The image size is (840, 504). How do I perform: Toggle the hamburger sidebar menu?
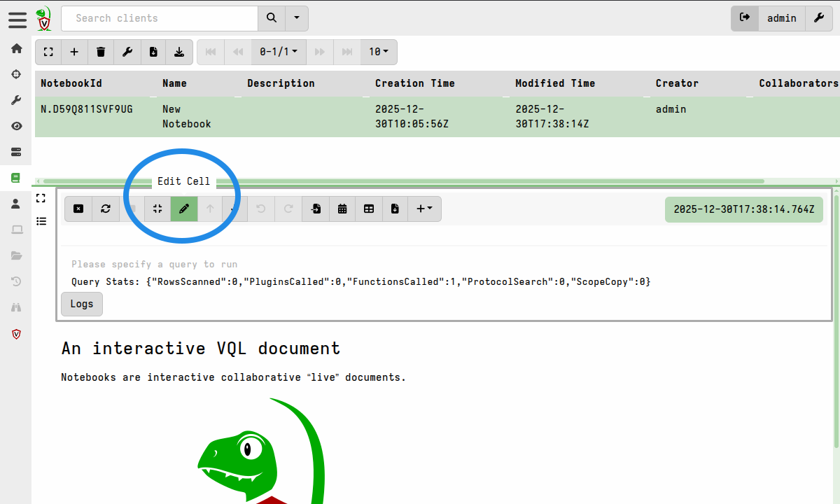click(17, 20)
